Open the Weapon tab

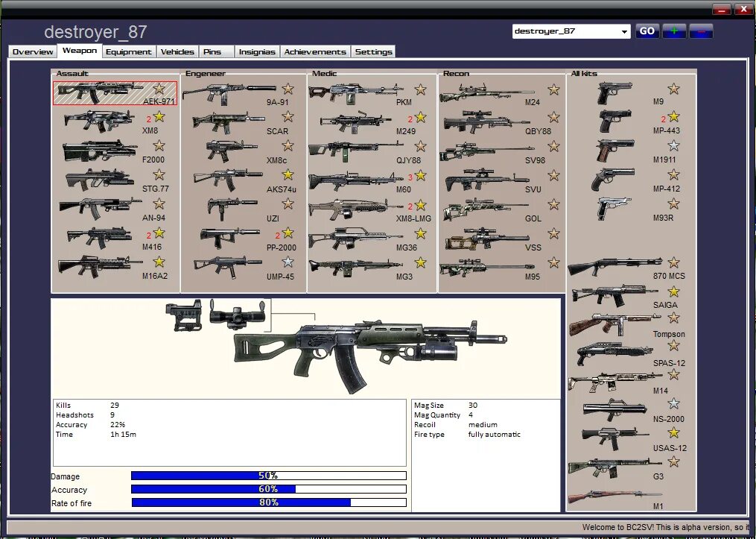(80, 51)
